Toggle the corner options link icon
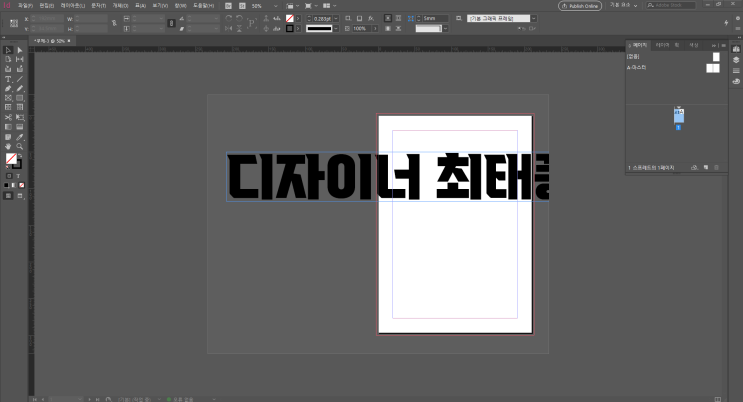This screenshot has height=402, width=743. click(411, 18)
